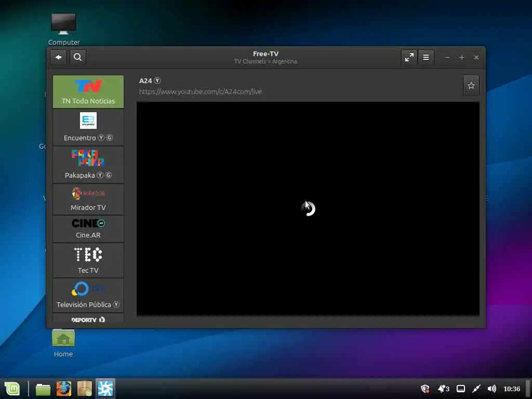Open the software manager panel launcher
The height and width of the screenshot is (399, 532).
(x=85, y=389)
